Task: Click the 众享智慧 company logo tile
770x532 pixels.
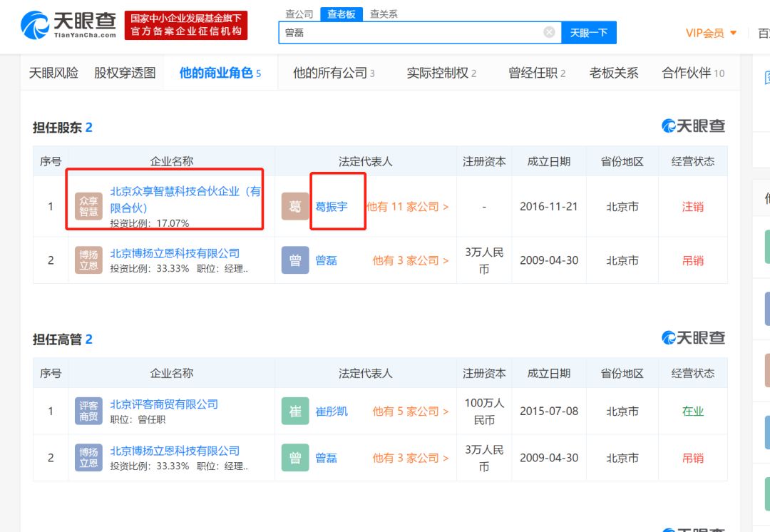Action: coord(88,206)
